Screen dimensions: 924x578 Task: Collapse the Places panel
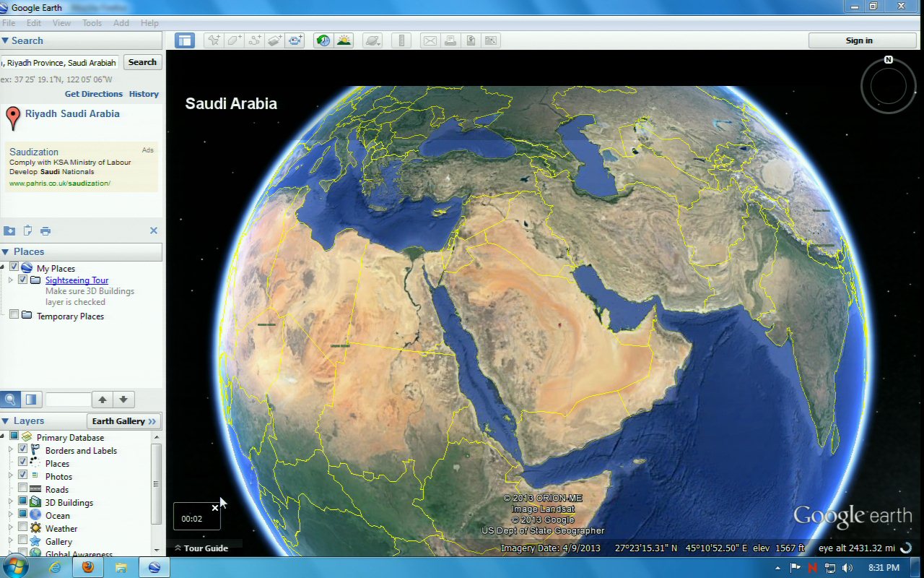click(x=5, y=251)
